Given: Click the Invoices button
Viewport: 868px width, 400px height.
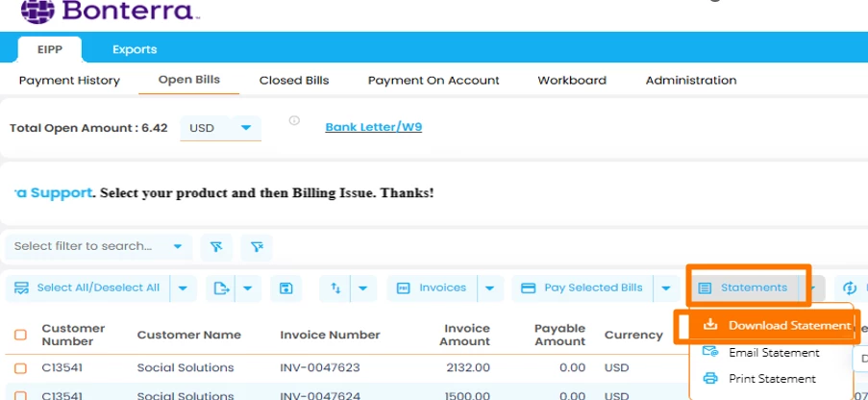Looking at the screenshot, I should (432, 288).
